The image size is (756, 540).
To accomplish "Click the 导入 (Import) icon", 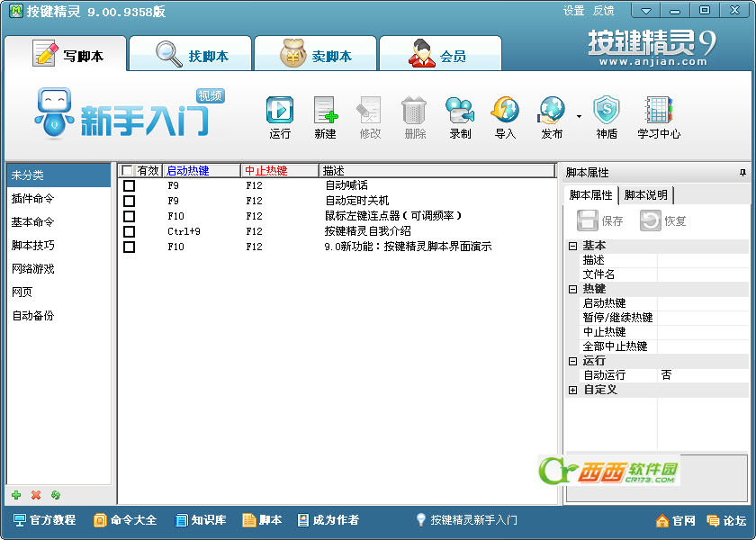I will 505,111.
